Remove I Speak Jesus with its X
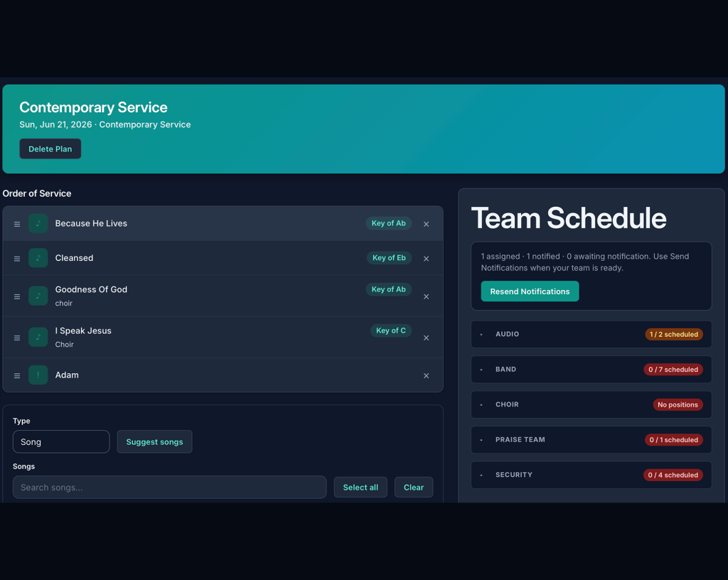The image size is (728, 580). click(427, 338)
